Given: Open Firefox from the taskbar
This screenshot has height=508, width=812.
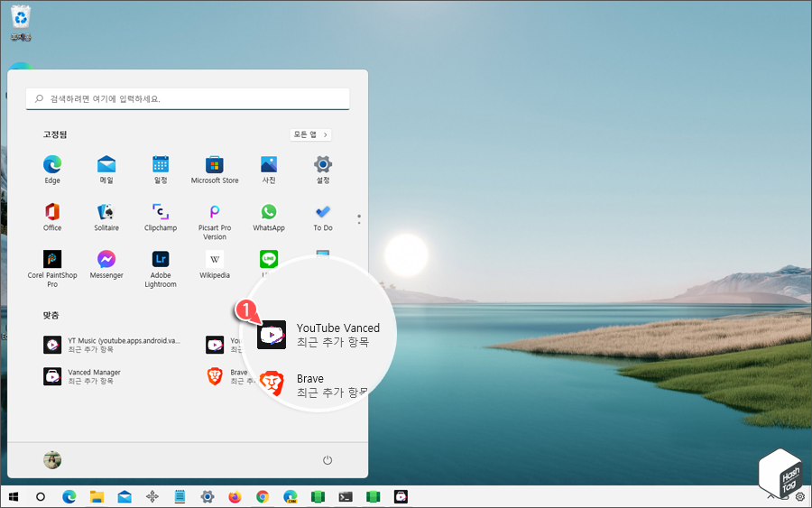Looking at the screenshot, I should coord(235,497).
